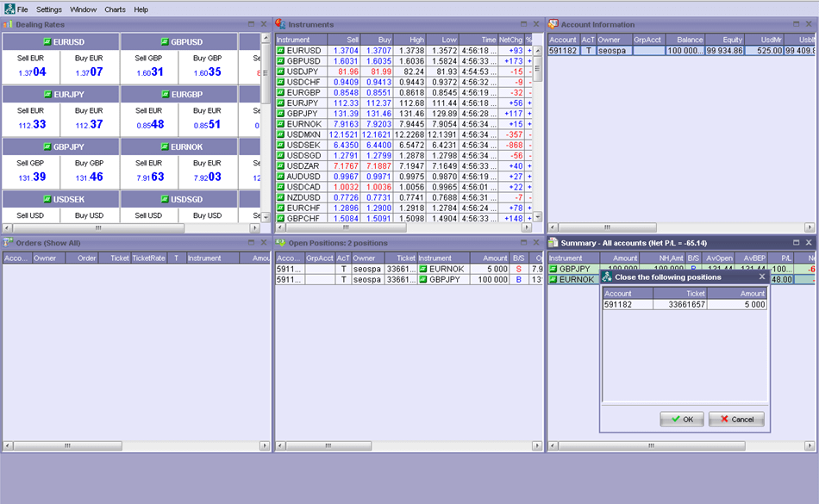
Task: Open the Settings menu
Action: pos(47,9)
